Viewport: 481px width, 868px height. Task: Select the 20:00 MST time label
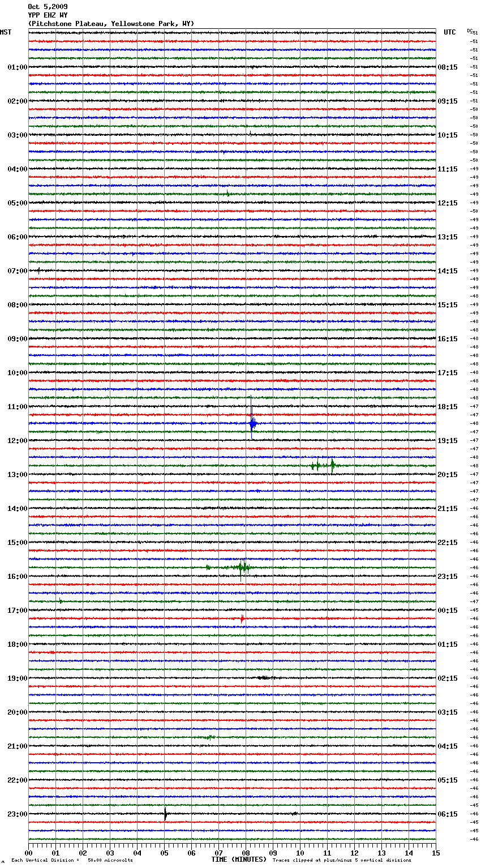point(17,712)
